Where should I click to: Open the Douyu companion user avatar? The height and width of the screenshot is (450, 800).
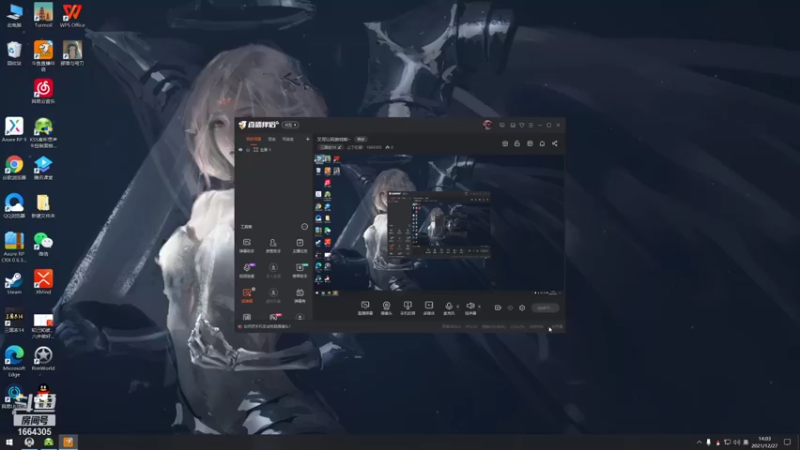(x=487, y=125)
